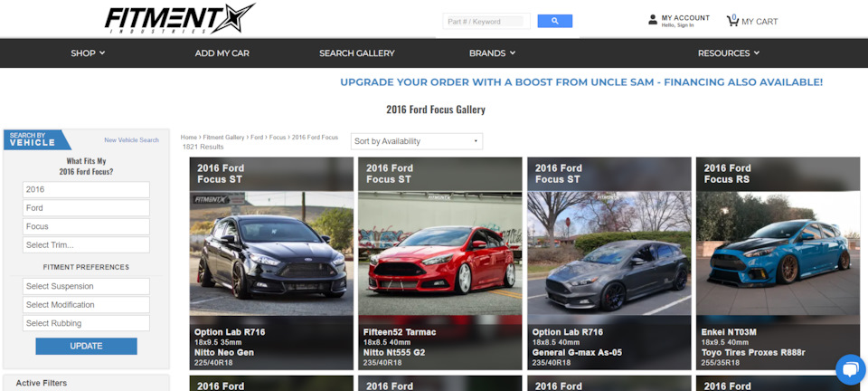Go to ADD MY CAR

click(x=222, y=53)
